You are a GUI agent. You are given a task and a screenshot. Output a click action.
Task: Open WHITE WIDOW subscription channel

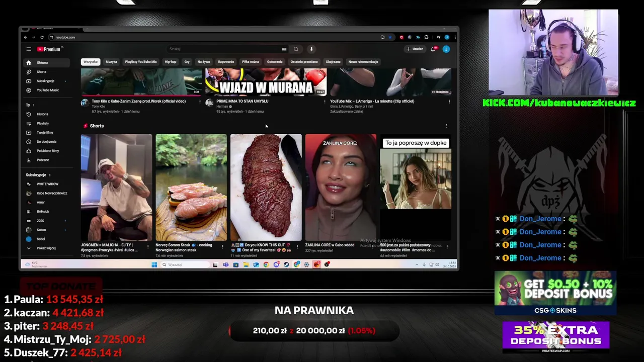click(46, 184)
